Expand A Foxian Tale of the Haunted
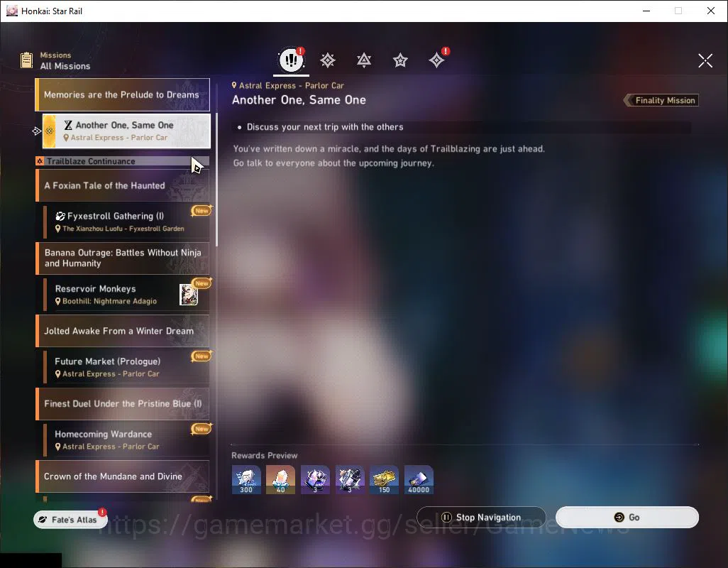This screenshot has width=728, height=568. [123, 185]
